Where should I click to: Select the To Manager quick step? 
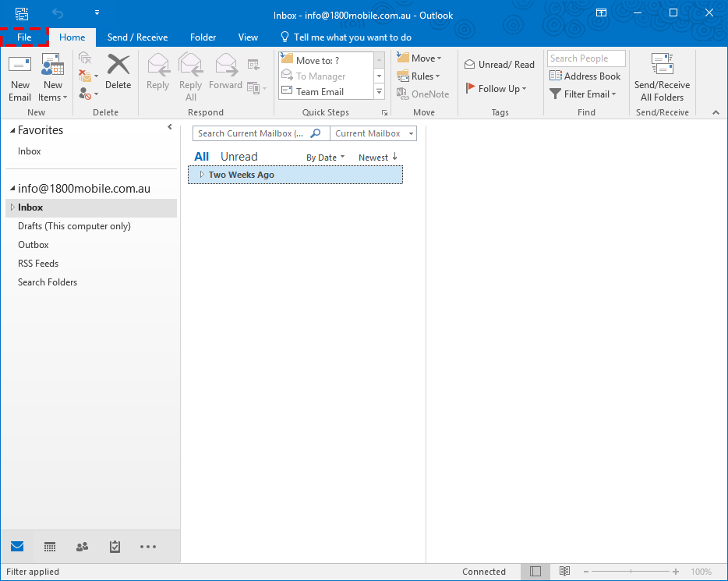click(x=327, y=76)
